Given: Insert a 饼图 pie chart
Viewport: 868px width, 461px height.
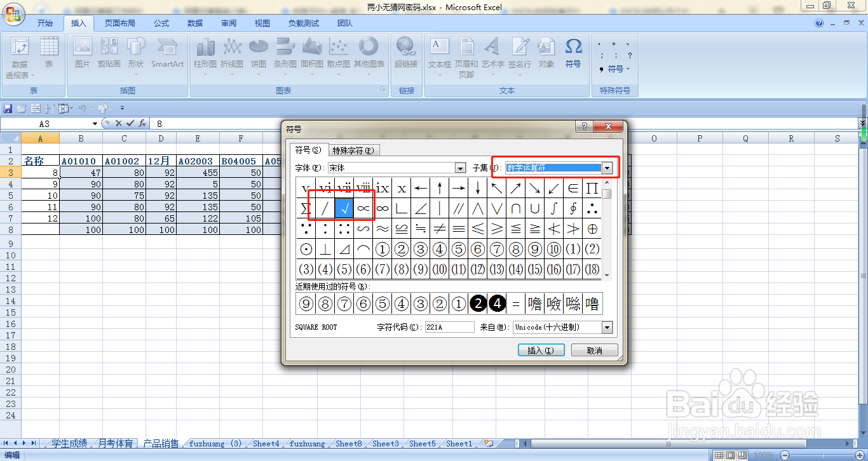Looking at the screenshot, I should pyautogui.click(x=258, y=56).
